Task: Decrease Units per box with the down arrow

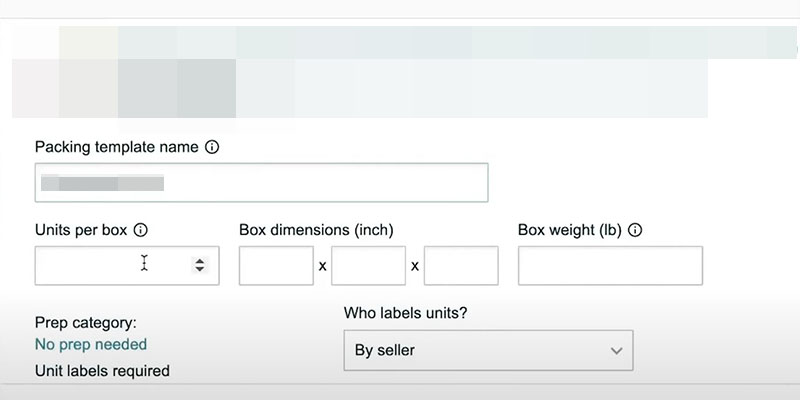Action: coord(200,269)
